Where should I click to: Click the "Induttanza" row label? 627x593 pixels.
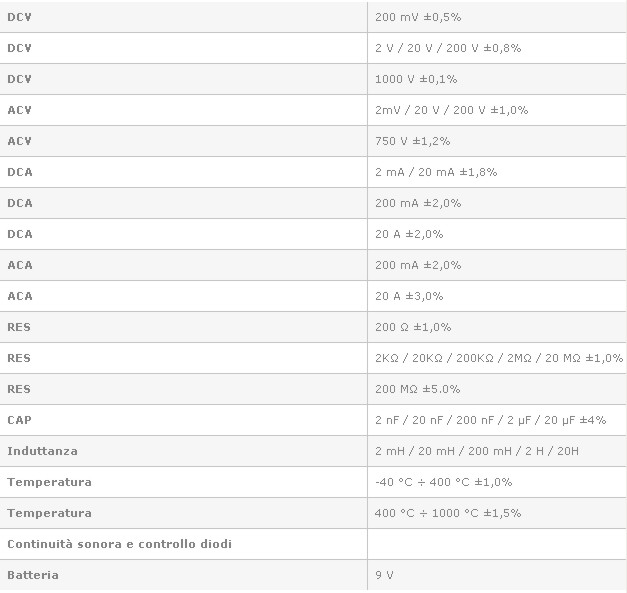click(x=42, y=451)
